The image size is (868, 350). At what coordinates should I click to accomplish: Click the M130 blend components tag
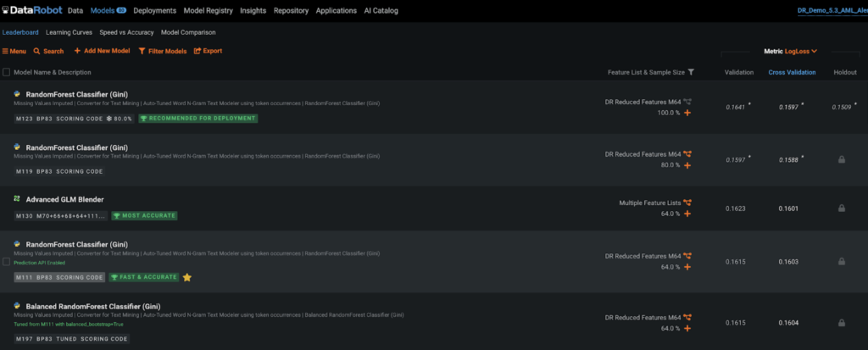pyautogui.click(x=71, y=215)
